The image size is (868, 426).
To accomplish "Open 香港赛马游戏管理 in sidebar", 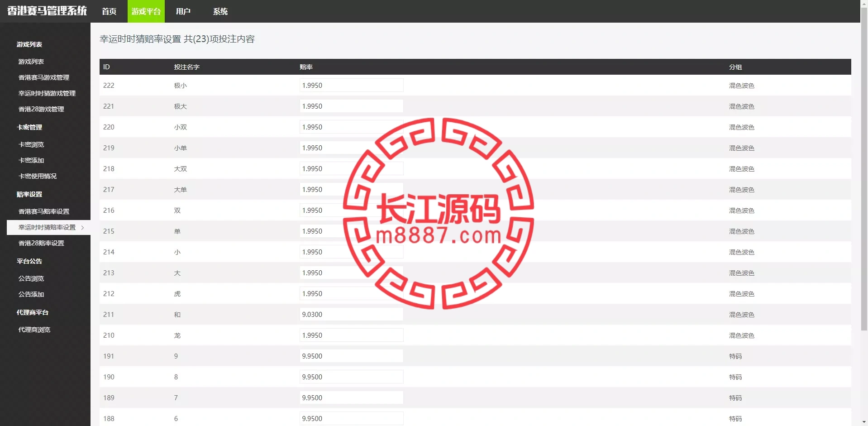I will tap(44, 77).
